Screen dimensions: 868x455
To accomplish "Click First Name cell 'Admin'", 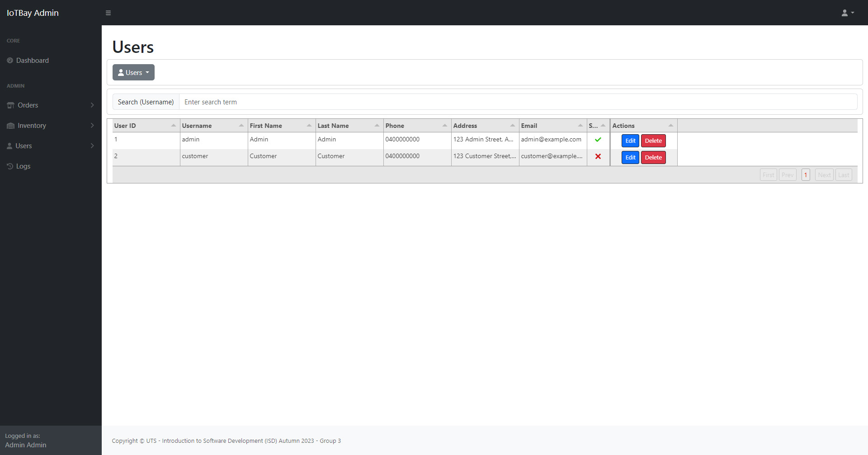I will coord(282,140).
